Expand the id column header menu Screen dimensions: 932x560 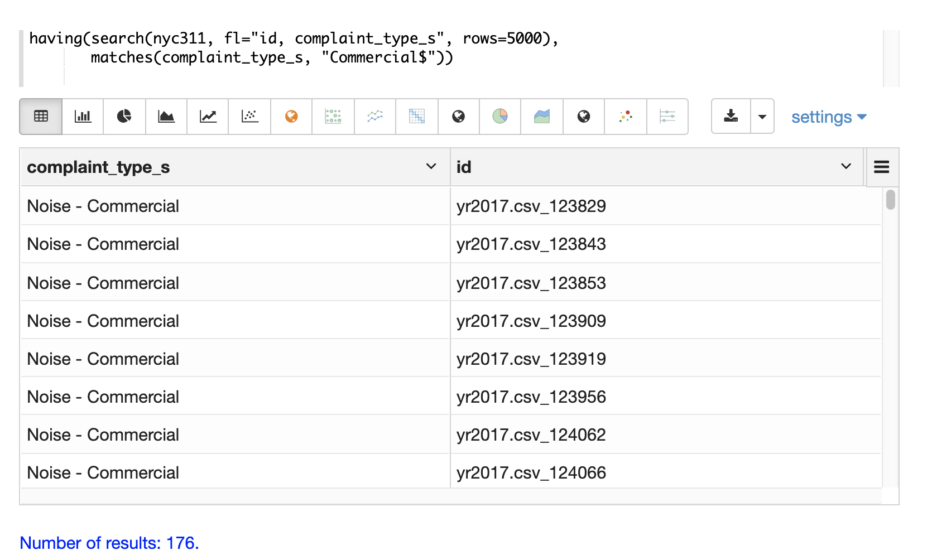845,167
